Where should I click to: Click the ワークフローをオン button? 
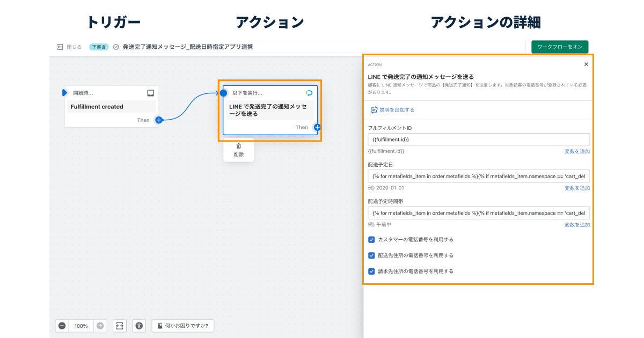(560, 47)
